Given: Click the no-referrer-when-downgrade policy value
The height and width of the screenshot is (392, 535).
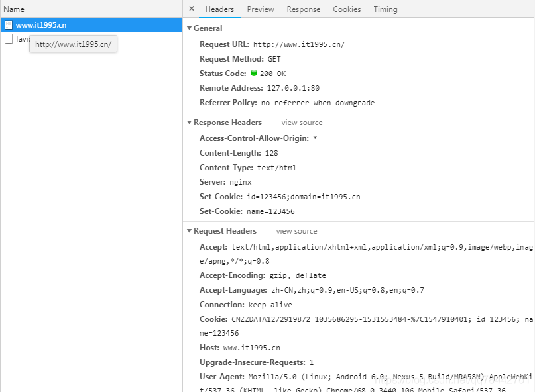Looking at the screenshot, I should tap(318, 103).
